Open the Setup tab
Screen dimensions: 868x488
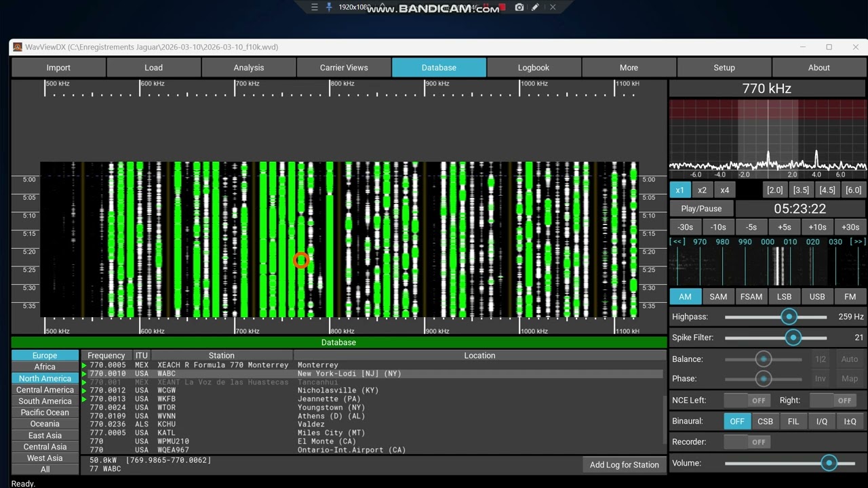(724, 68)
